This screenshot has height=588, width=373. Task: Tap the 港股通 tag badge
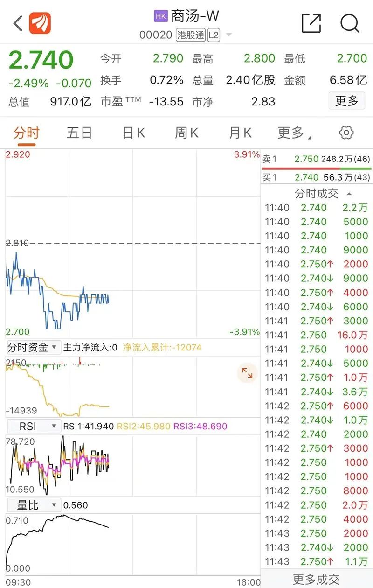(x=191, y=35)
